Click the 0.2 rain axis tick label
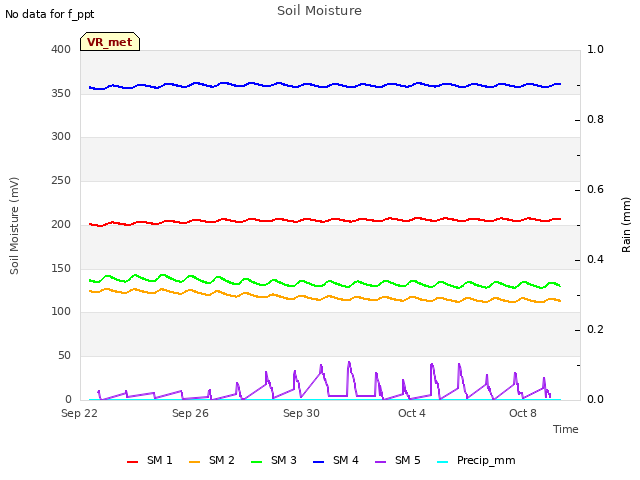Image resolution: width=640 pixels, height=480 pixels. (x=595, y=329)
